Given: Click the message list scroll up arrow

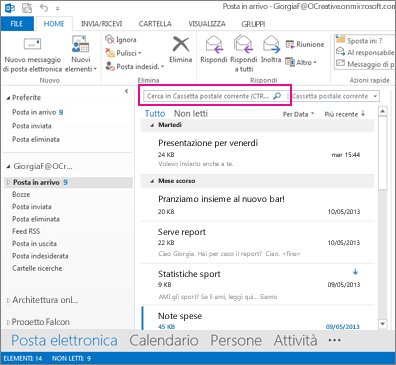Looking at the screenshot, I should pyautogui.click(x=383, y=111).
